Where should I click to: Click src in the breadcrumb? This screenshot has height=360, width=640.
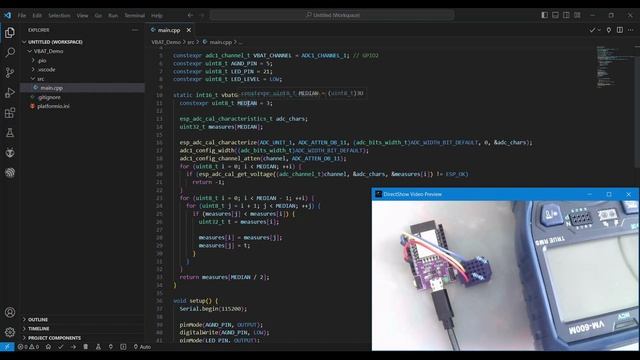191,42
